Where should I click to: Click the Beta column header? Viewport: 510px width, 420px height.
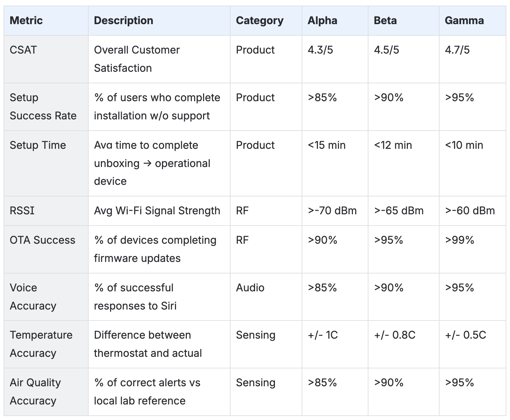(x=385, y=21)
